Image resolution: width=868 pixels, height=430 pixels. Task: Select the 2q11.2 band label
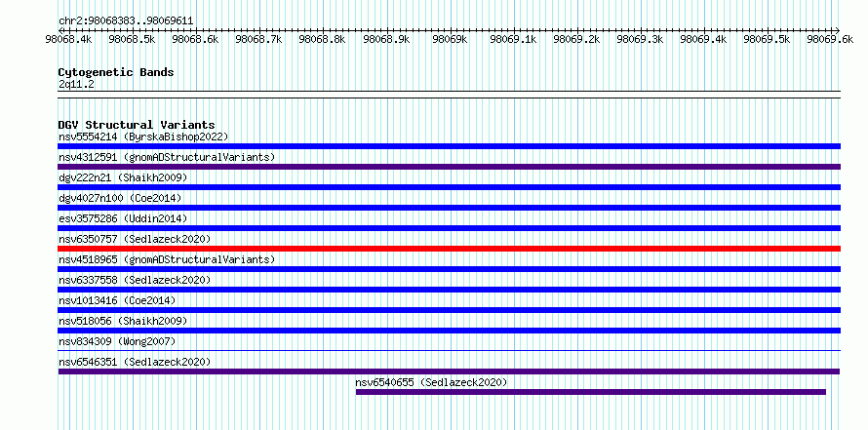[76, 84]
